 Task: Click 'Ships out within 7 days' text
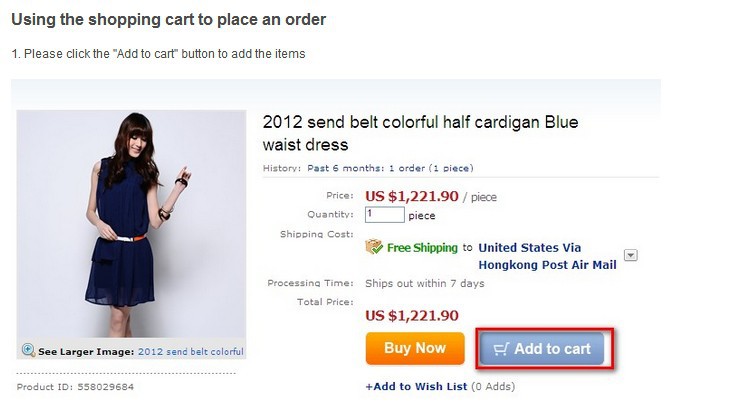coord(425,283)
